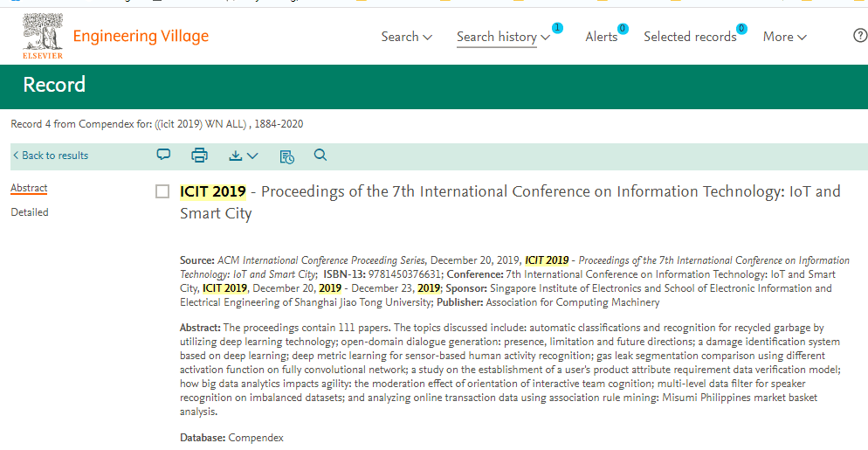Click the source text 'ACM International Conference Proceeding Series'
The image size is (868, 450).
pyautogui.click(x=321, y=260)
